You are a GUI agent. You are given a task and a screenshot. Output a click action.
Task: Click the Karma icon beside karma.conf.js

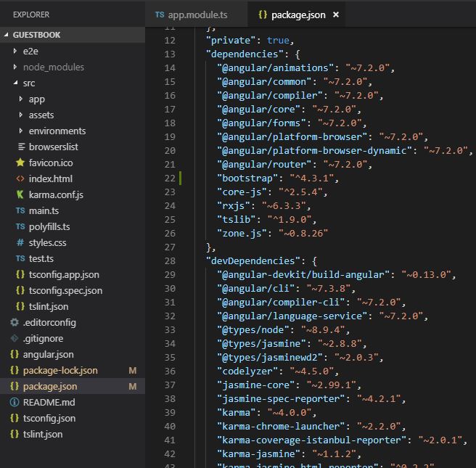click(20, 194)
